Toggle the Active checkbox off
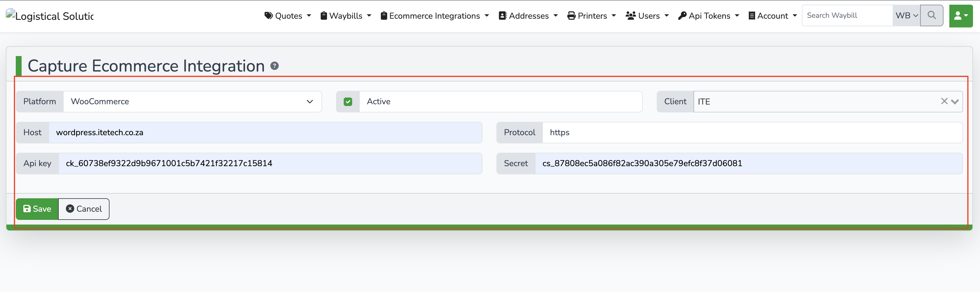This screenshot has width=980, height=292. (x=348, y=102)
